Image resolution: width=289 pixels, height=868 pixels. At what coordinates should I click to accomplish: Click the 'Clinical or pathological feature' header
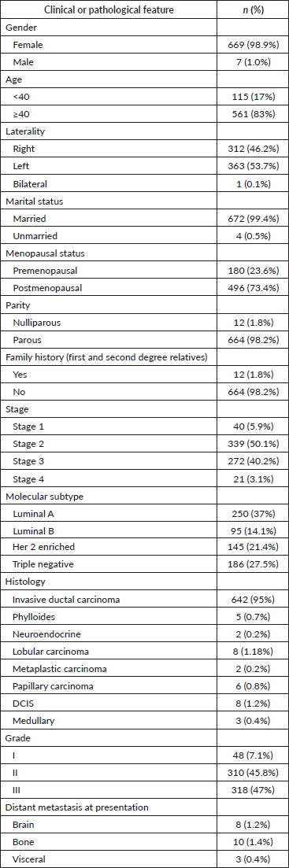[109, 9]
